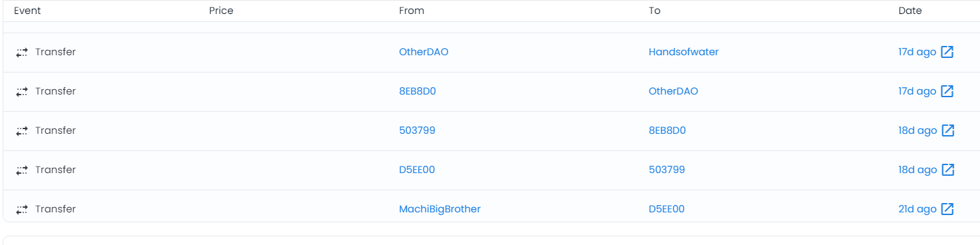The height and width of the screenshot is (245, 980).
Task: Open 8EB8D0 address in To column
Action: 668,130
